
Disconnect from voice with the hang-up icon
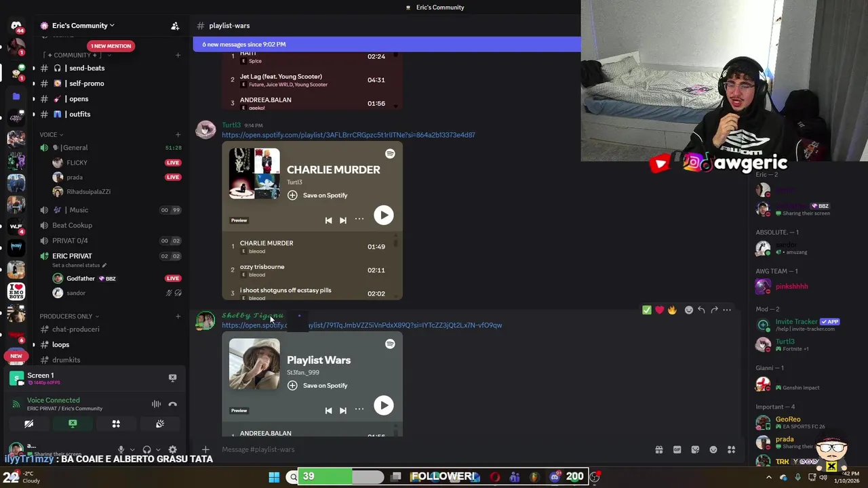click(x=172, y=404)
